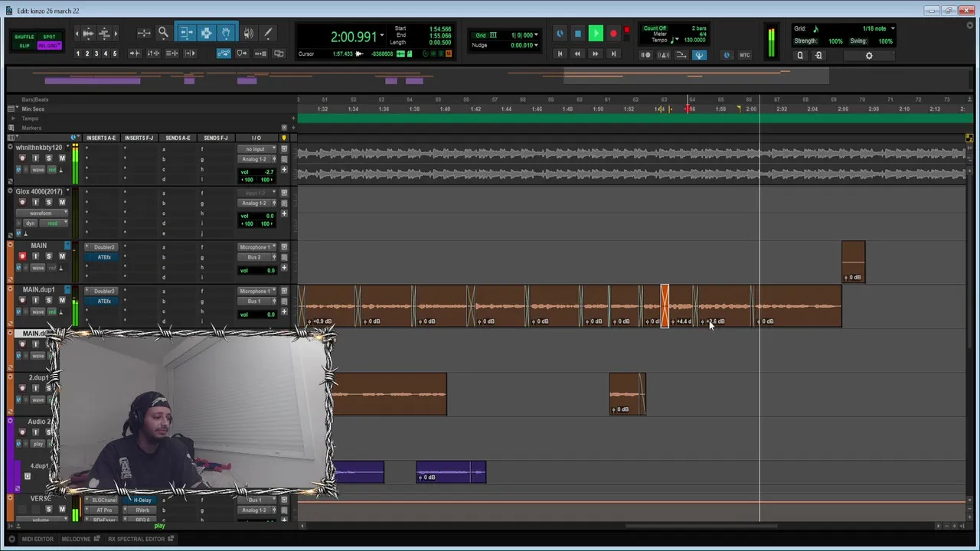Solo the Glox 4000(2017) track
The image size is (980, 551).
pyautogui.click(x=48, y=202)
